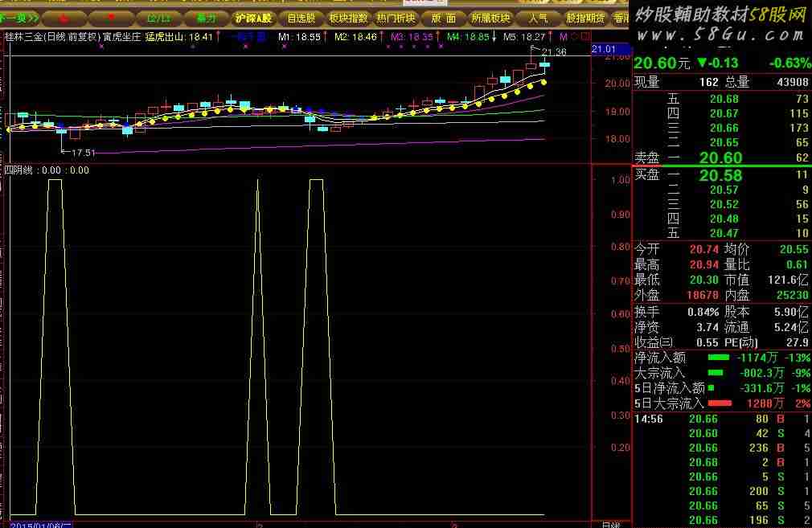
Task: Click the green 大宗流入 bar
Action: pos(716,373)
